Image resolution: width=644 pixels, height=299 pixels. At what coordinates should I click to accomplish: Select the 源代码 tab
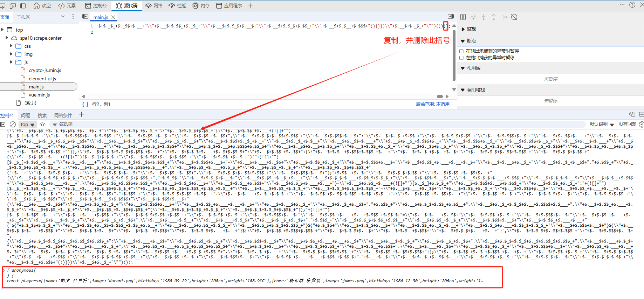click(126, 6)
